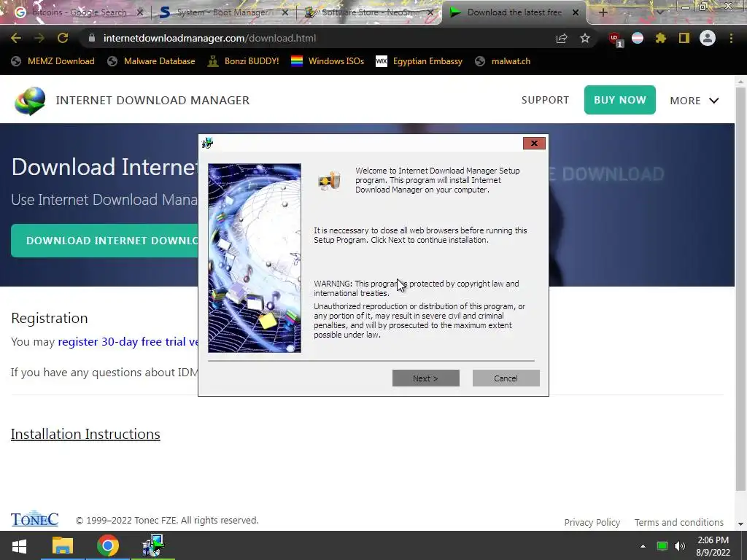This screenshot has height=560, width=747.
Task: Open File Explorer from the taskbar
Action: tap(63, 545)
